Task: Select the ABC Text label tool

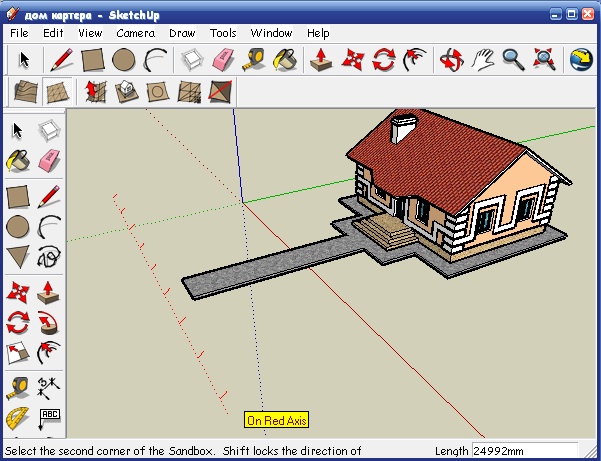Action: point(49,419)
